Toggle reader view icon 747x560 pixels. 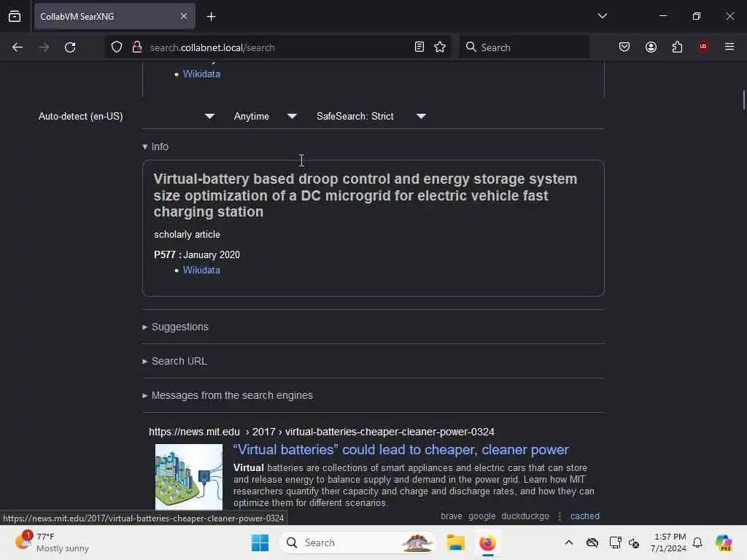(419, 47)
